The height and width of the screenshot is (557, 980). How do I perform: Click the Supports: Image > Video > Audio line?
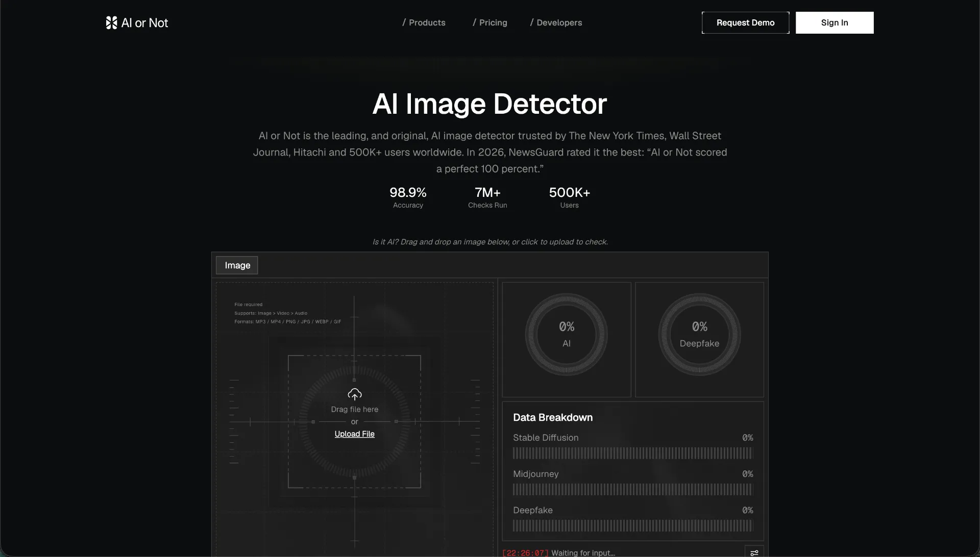click(271, 313)
